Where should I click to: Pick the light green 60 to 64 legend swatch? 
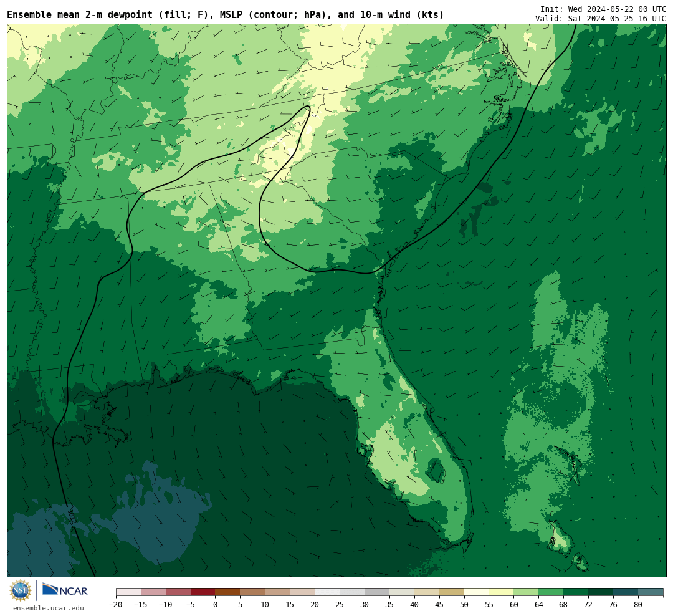tap(526, 592)
